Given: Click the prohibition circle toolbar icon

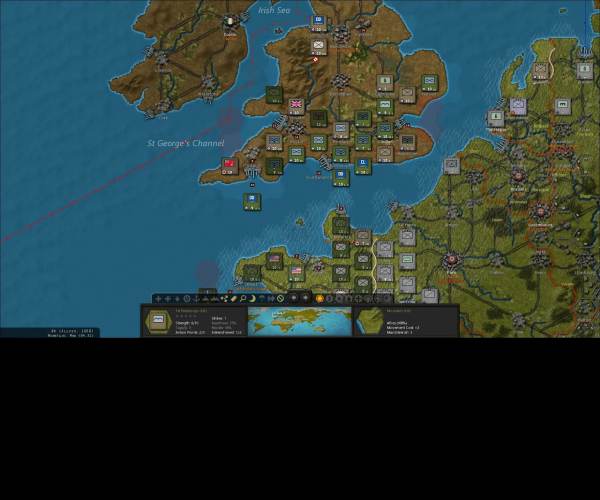Looking at the screenshot, I should tap(280, 299).
